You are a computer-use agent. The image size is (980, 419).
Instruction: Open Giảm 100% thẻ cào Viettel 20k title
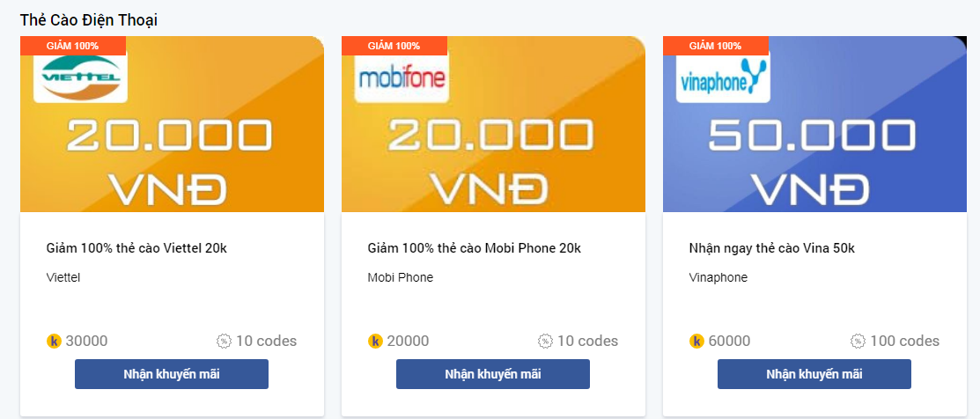point(136,248)
